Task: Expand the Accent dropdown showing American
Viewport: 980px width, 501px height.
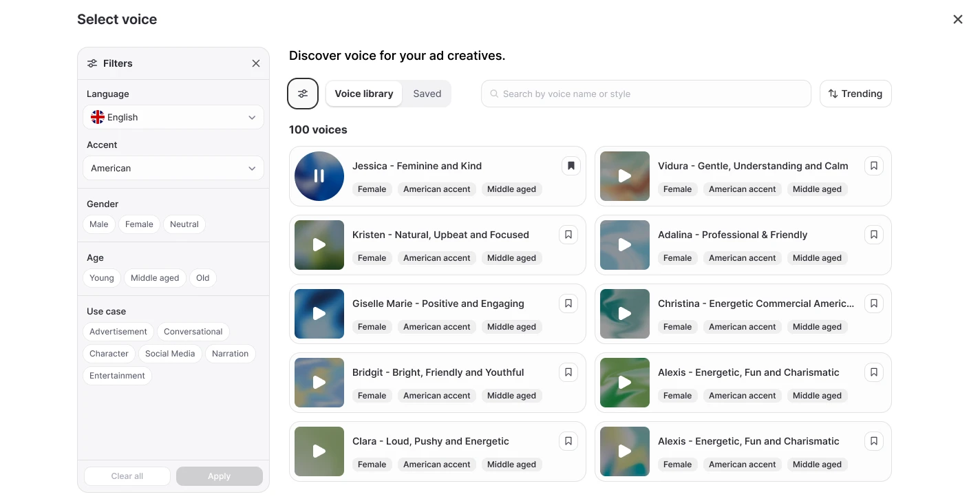Action: [x=173, y=168]
